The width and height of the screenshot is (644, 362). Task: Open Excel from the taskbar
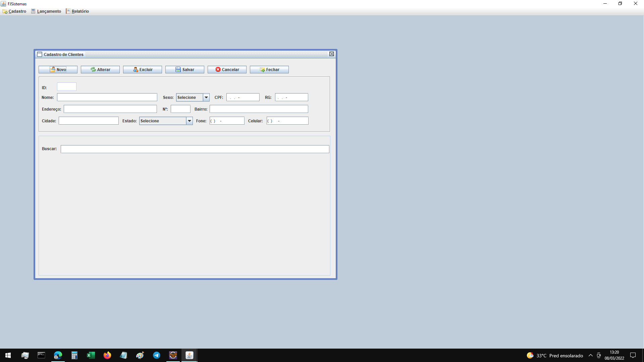(91, 355)
